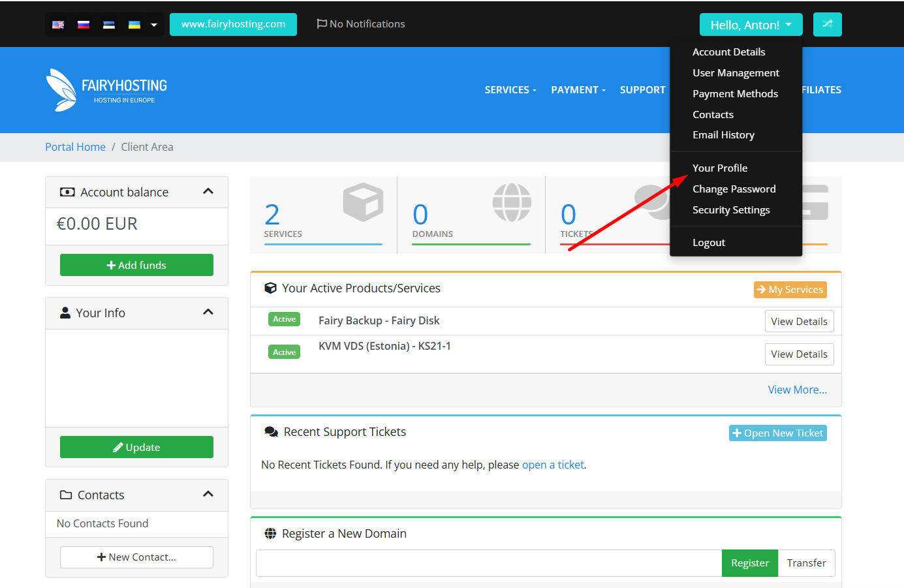Open the Support navigation item
This screenshot has height=588, width=904.
[642, 90]
